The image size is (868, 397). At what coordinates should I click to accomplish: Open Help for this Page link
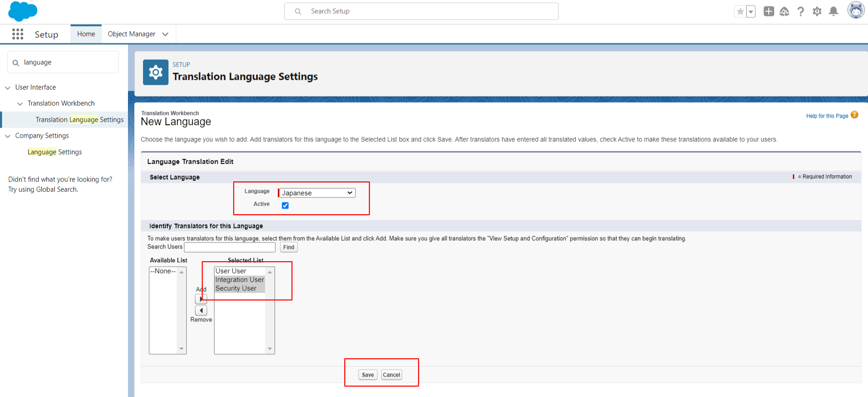[x=827, y=116]
